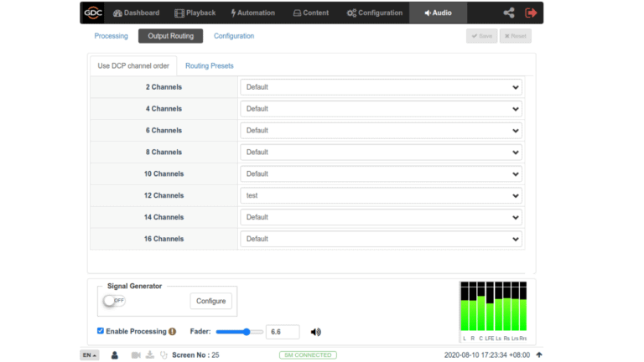The width and height of the screenshot is (644, 362).
Task: Expand the 2 Channels routing dropdown
Action: pyautogui.click(x=381, y=87)
